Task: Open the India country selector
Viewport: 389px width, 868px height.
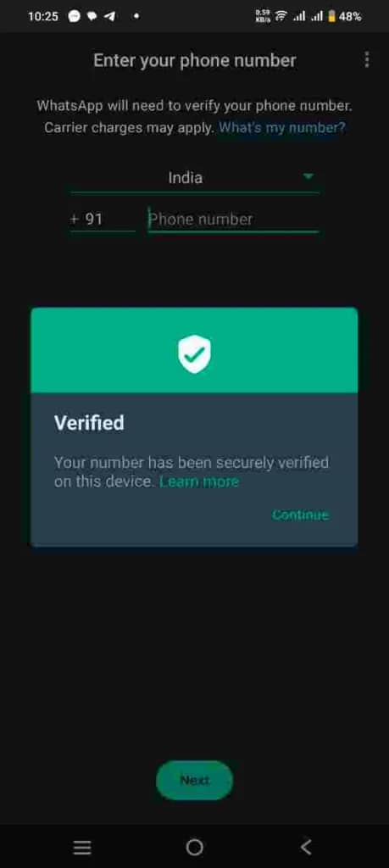Action: click(194, 178)
